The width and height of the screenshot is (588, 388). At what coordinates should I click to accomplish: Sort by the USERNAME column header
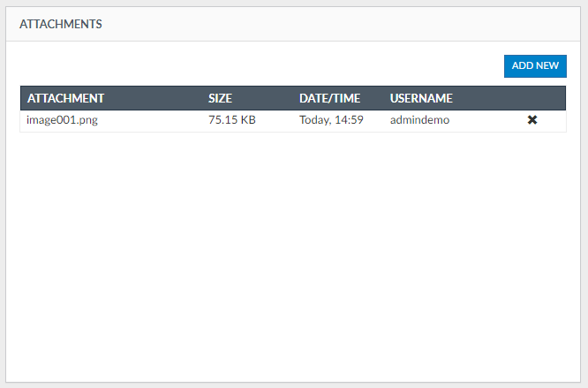click(421, 98)
